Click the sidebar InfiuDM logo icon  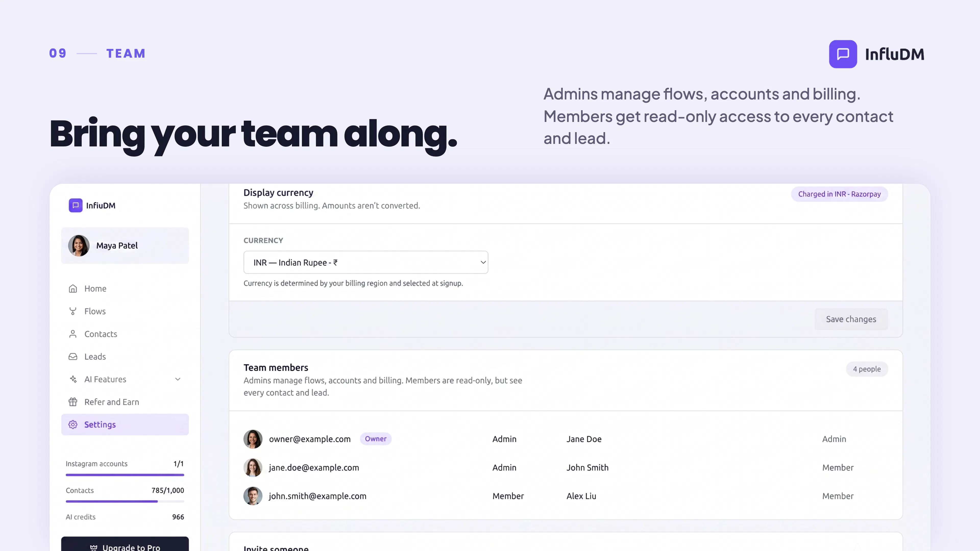pyautogui.click(x=75, y=205)
